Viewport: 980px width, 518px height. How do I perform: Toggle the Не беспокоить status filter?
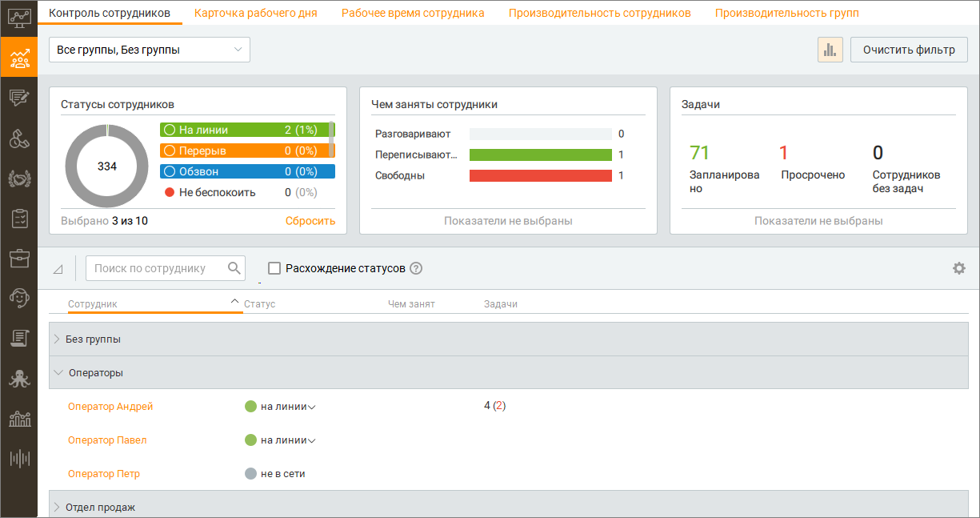pyautogui.click(x=247, y=192)
